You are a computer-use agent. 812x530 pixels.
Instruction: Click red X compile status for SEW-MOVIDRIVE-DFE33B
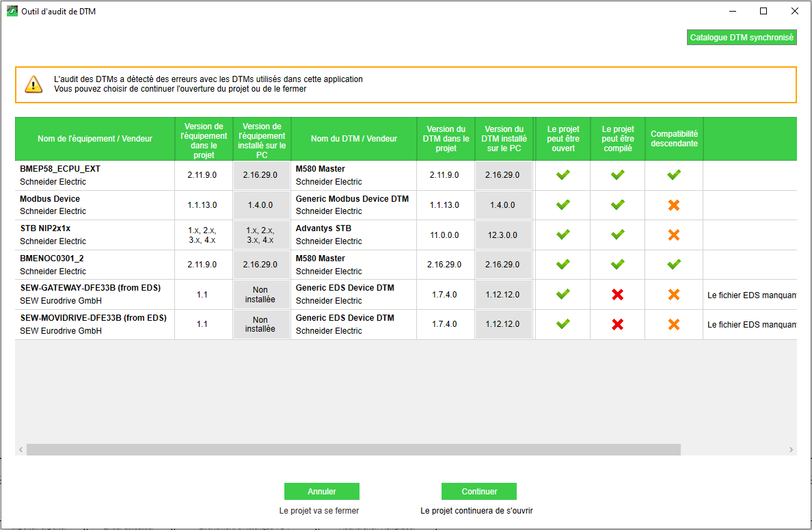tap(617, 324)
